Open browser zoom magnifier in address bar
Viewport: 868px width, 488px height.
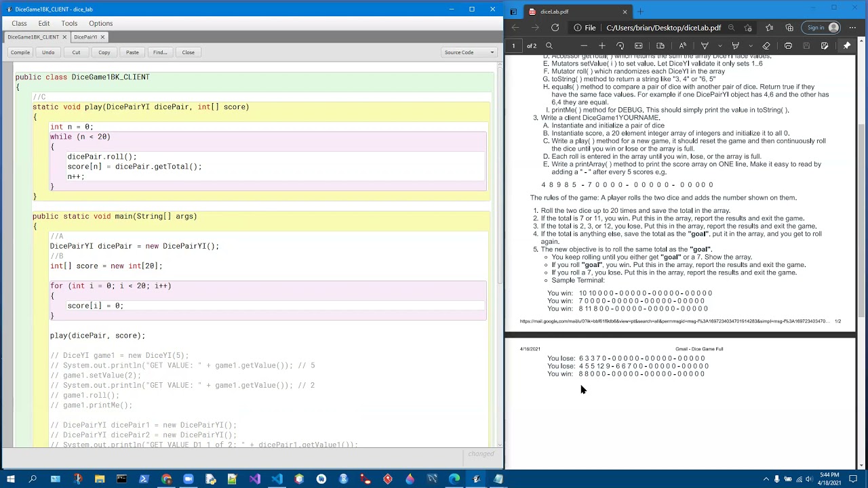[x=731, y=28]
